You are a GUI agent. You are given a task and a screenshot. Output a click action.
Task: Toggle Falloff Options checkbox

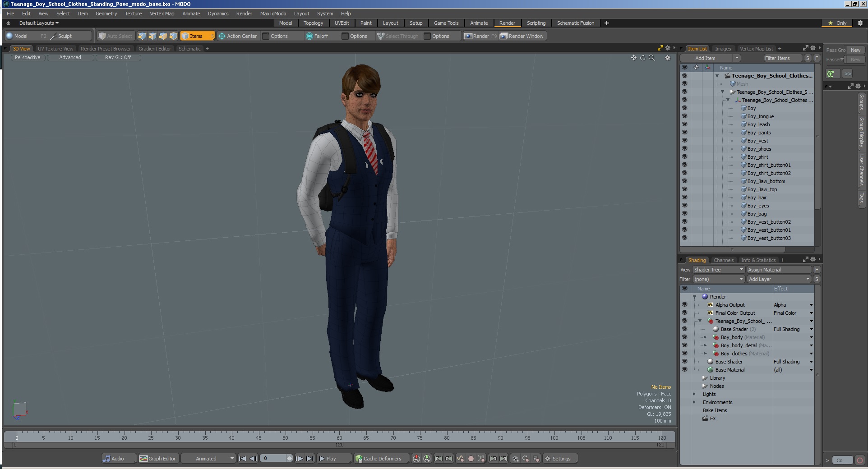[x=345, y=36]
